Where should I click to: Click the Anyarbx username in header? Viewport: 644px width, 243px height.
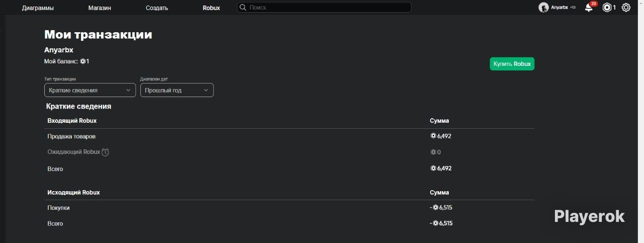point(559,8)
